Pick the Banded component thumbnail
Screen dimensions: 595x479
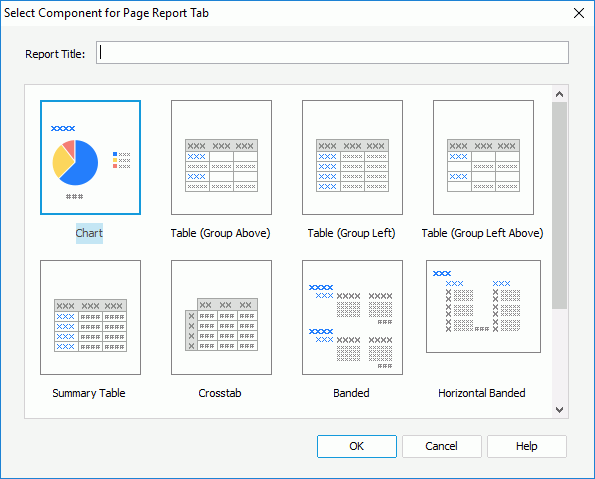pos(352,317)
